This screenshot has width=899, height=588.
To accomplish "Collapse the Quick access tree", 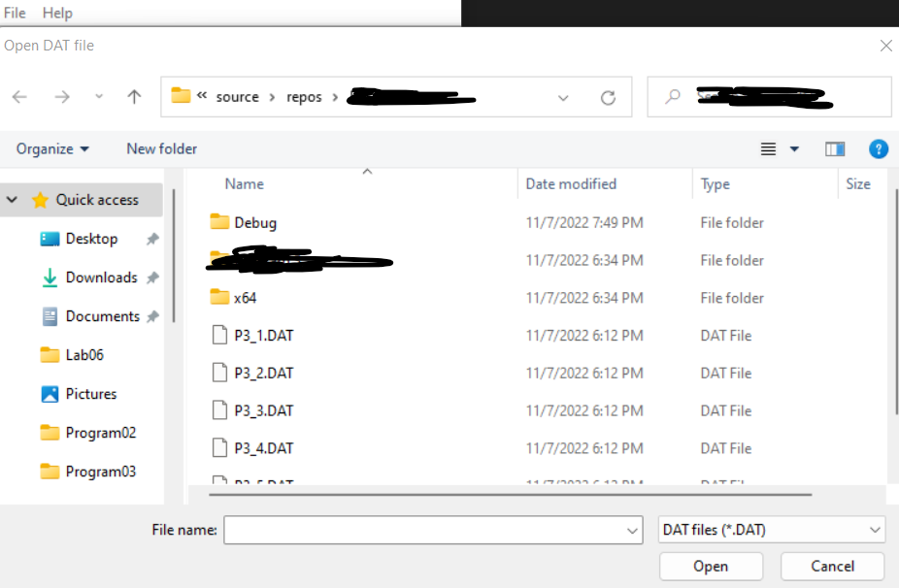I will [12, 200].
